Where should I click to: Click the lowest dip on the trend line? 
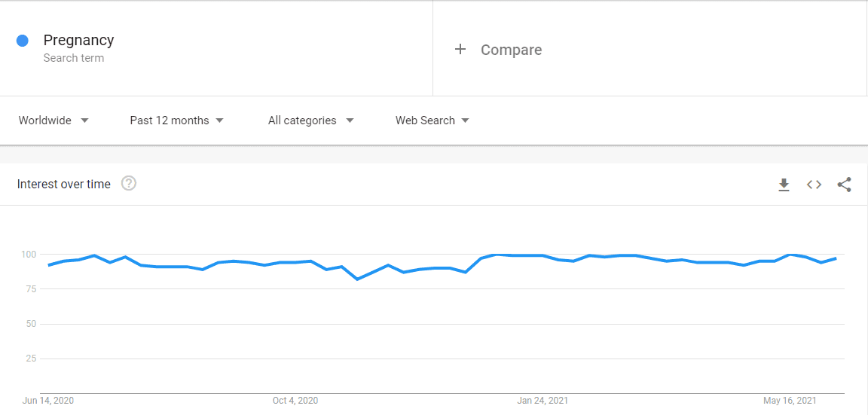[x=358, y=279]
